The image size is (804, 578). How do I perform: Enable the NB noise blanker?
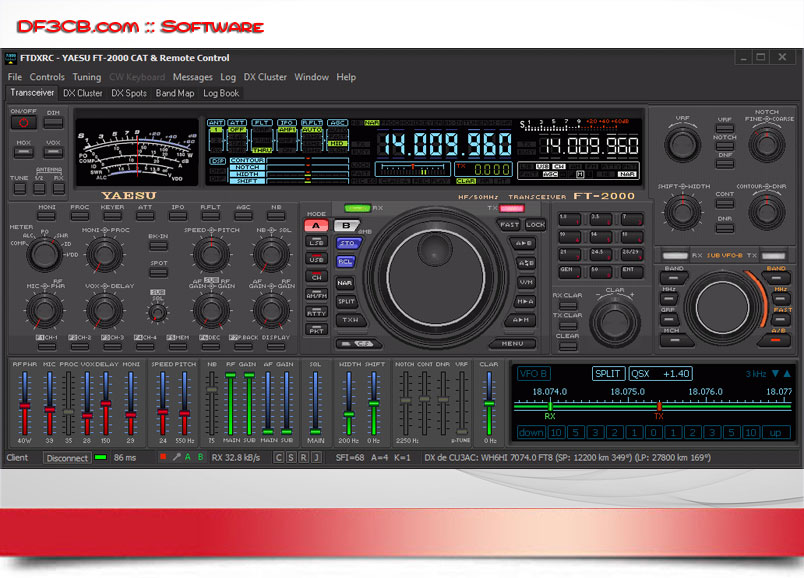click(276, 217)
